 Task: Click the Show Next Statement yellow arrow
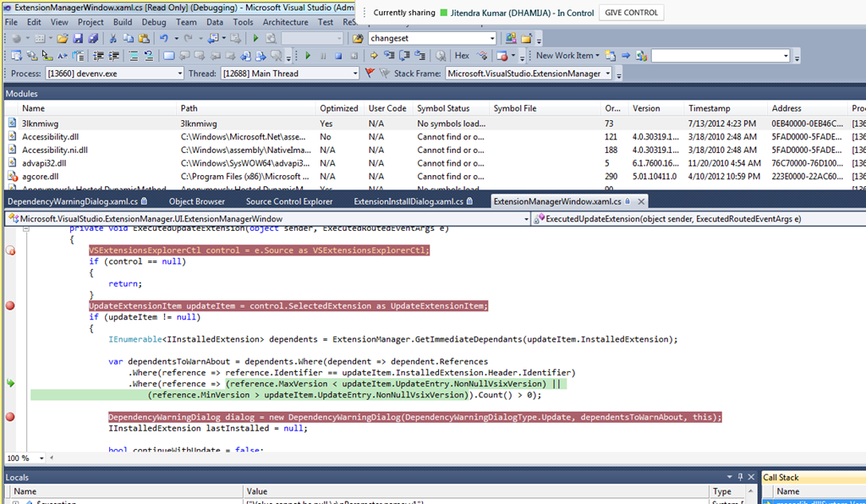point(374,56)
